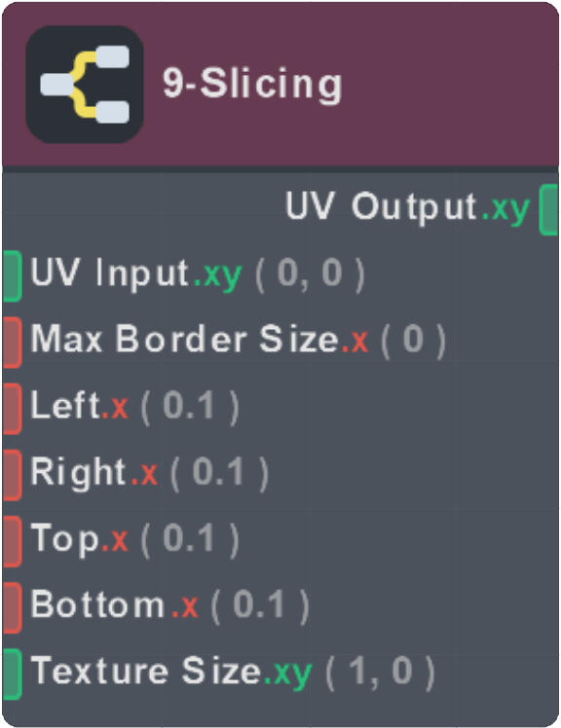Click the UV Output green output port
561x728 pixels.
tap(549, 209)
